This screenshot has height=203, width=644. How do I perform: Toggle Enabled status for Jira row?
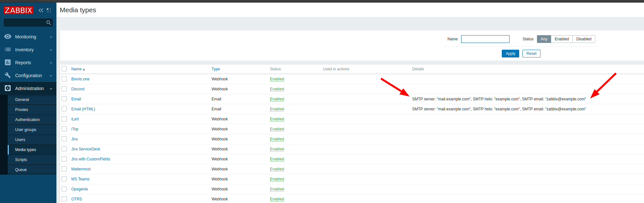coord(277,139)
